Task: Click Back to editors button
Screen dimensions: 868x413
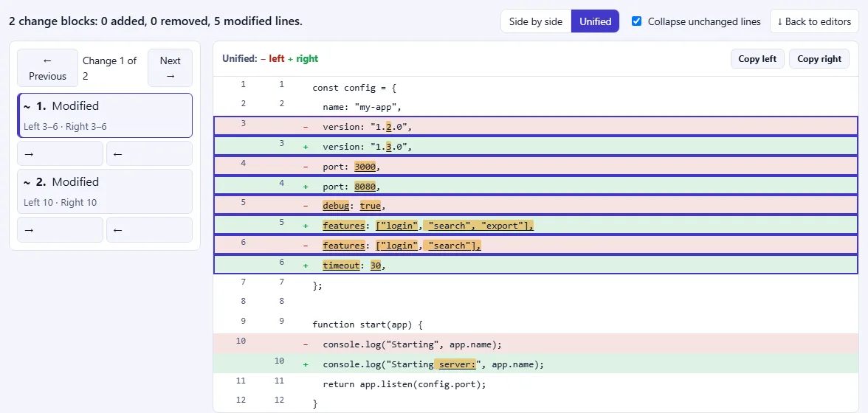Action: [813, 21]
